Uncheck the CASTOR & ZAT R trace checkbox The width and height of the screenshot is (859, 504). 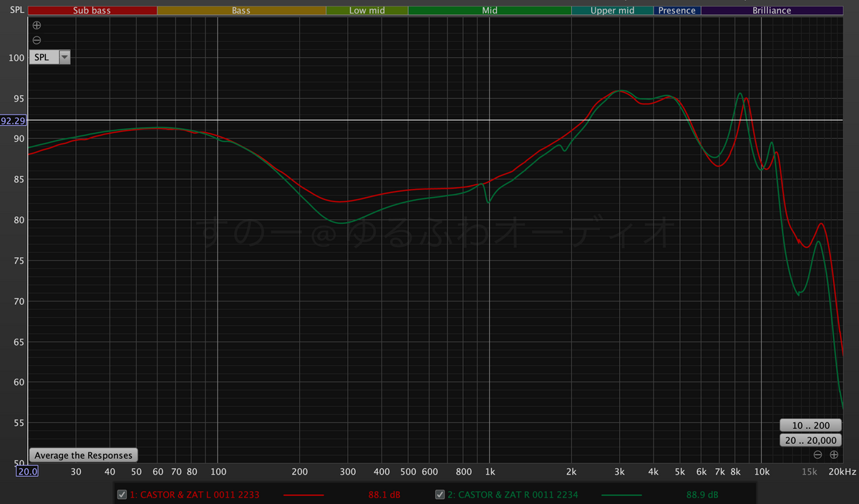tap(441, 495)
